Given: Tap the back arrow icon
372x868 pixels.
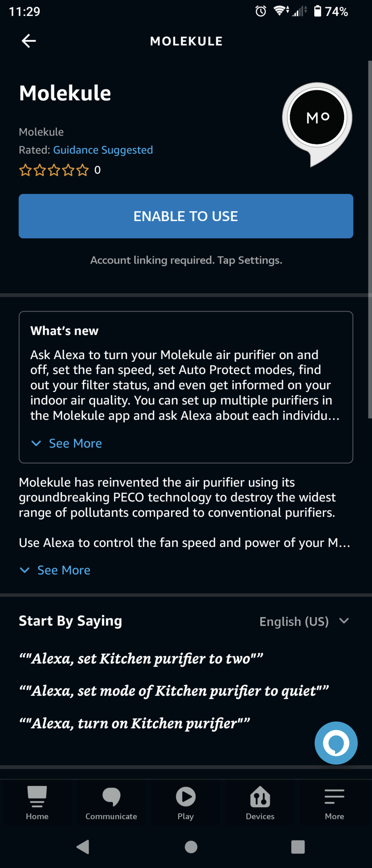Looking at the screenshot, I should [x=29, y=41].
